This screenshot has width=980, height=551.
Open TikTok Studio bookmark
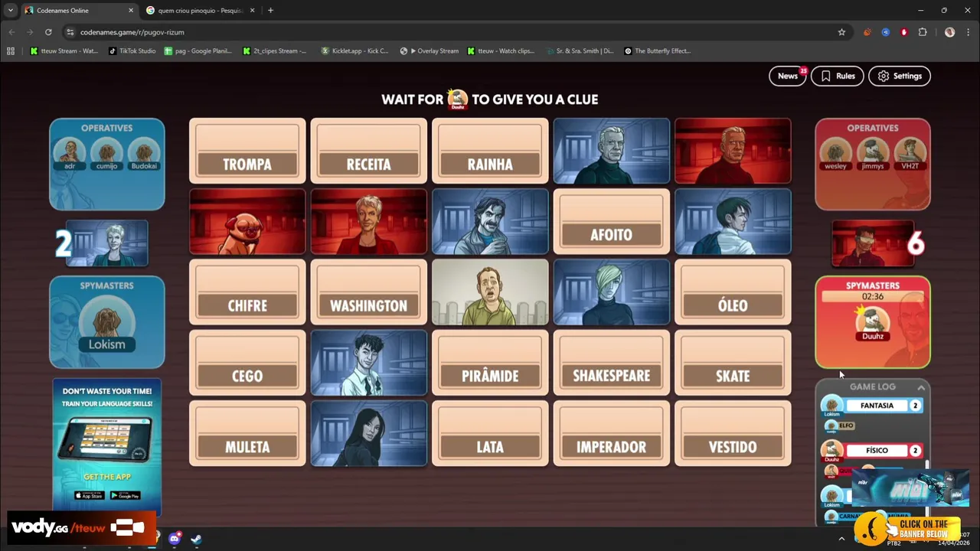[132, 51]
